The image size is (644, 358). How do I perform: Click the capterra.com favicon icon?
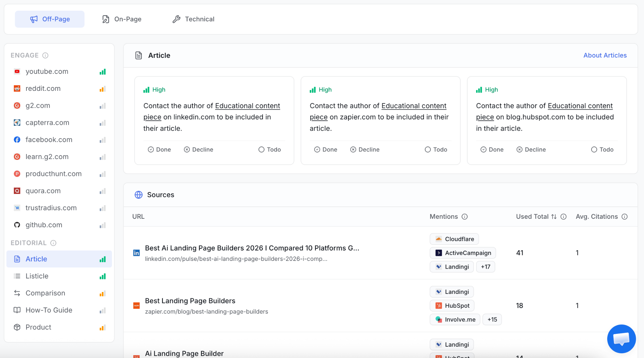coord(17,123)
